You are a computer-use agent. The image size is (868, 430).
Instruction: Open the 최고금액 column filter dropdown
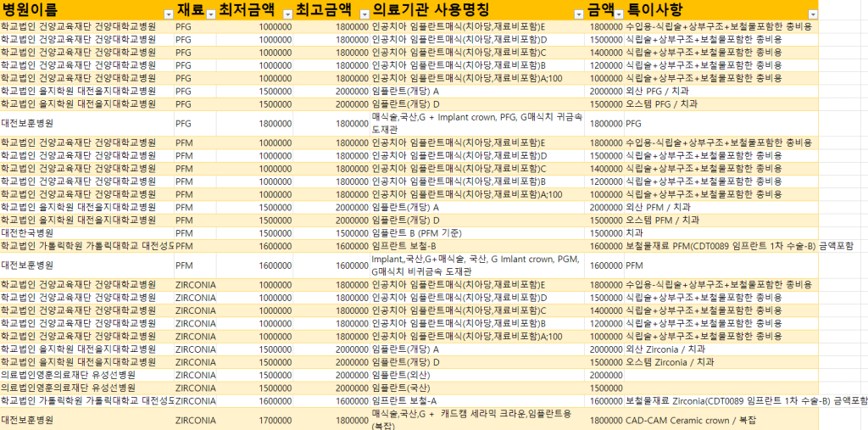tap(364, 15)
